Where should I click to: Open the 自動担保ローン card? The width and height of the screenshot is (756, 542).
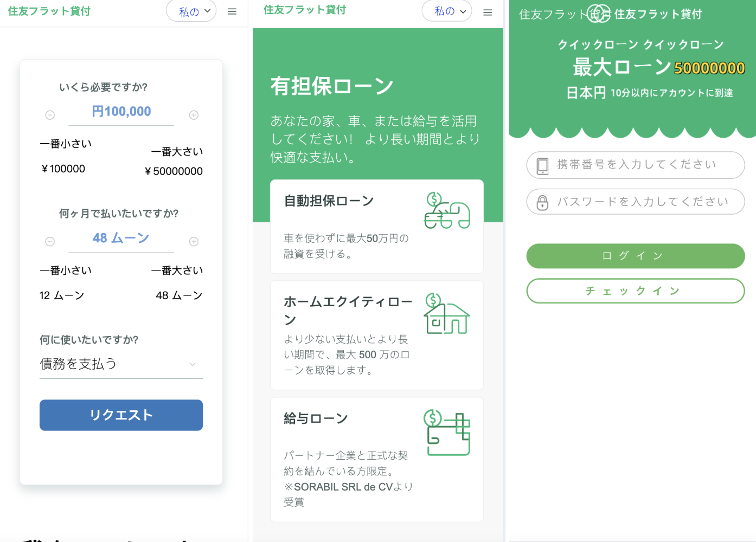tap(377, 227)
